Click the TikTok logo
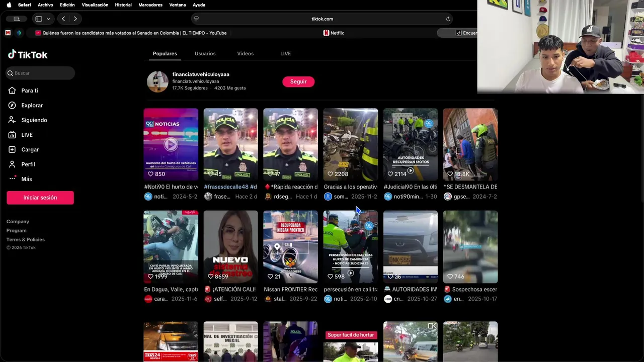The width and height of the screenshot is (644, 362). pos(28,54)
